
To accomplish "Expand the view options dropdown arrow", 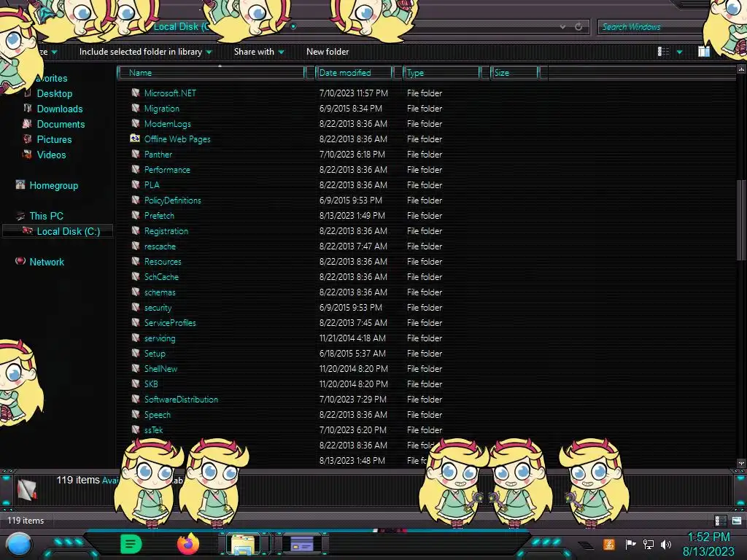I will [679, 52].
